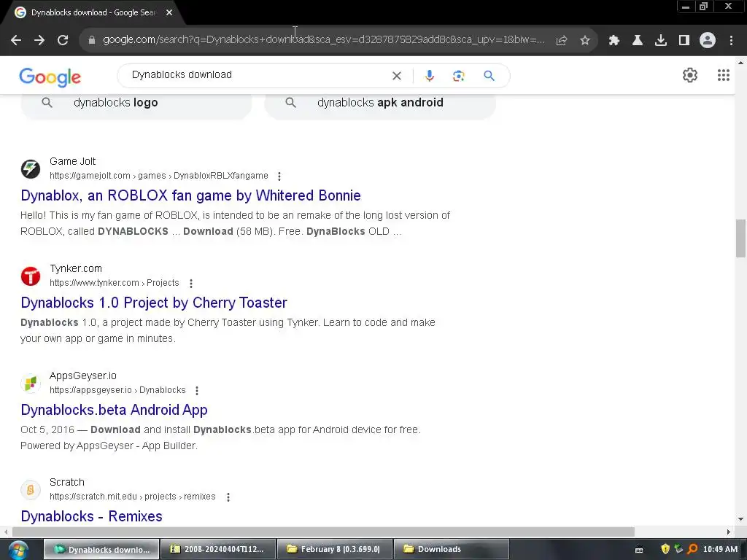Screen dimensions: 747x560
Task: Bookmark this page with the star icon
Action: 585,41
